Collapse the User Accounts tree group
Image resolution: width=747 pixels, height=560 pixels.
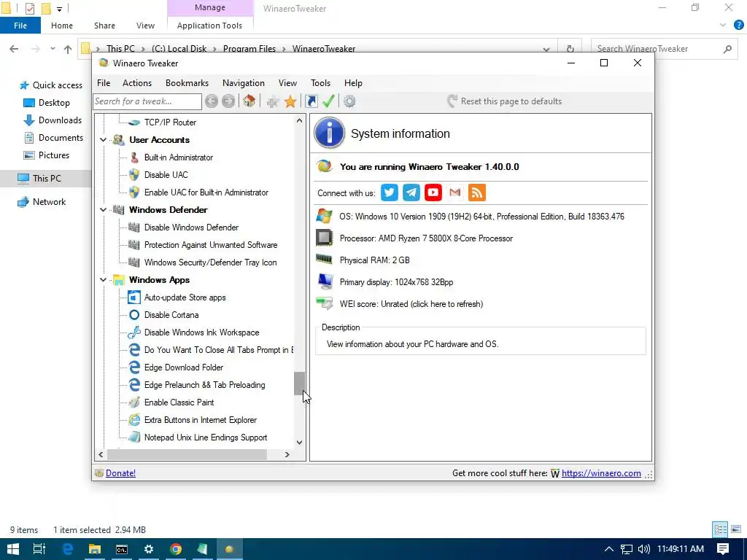click(x=103, y=140)
